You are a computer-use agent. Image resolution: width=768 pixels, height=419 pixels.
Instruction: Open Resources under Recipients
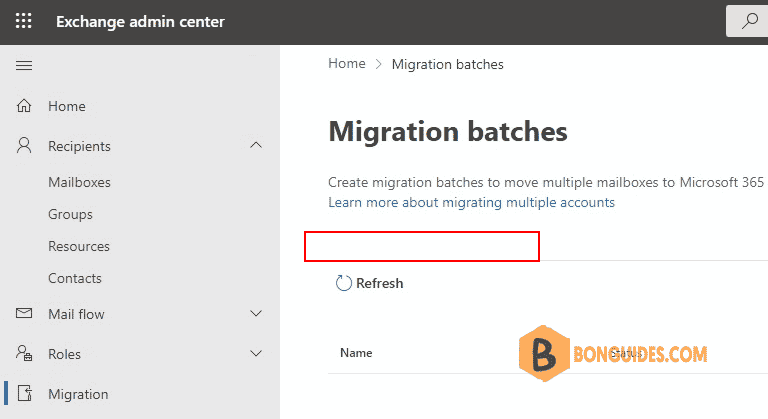pyautogui.click(x=79, y=246)
